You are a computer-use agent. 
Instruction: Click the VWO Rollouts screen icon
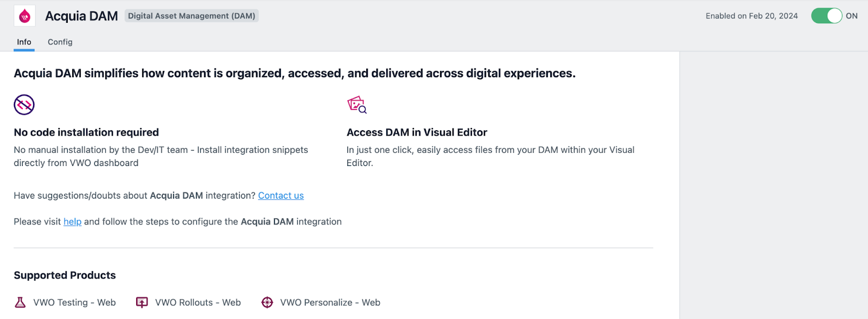click(142, 302)
